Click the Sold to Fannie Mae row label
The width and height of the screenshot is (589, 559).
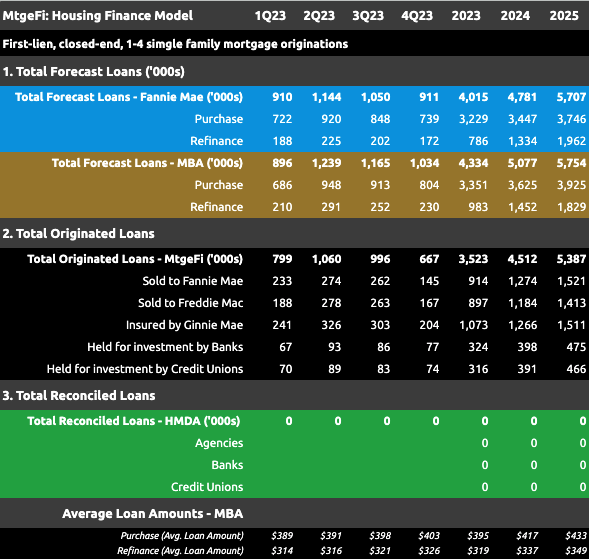tap(193, 281)
